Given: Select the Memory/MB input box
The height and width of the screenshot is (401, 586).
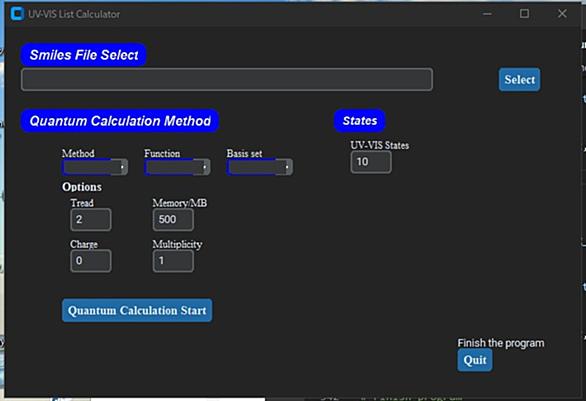Looking at the screenshot, I should point(173,219).
